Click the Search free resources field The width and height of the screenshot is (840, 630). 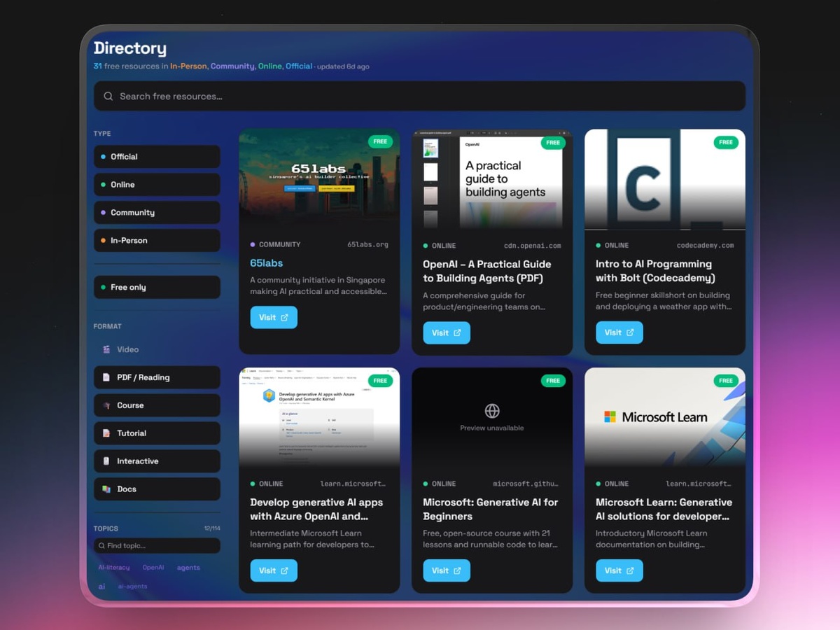point(419,97)
